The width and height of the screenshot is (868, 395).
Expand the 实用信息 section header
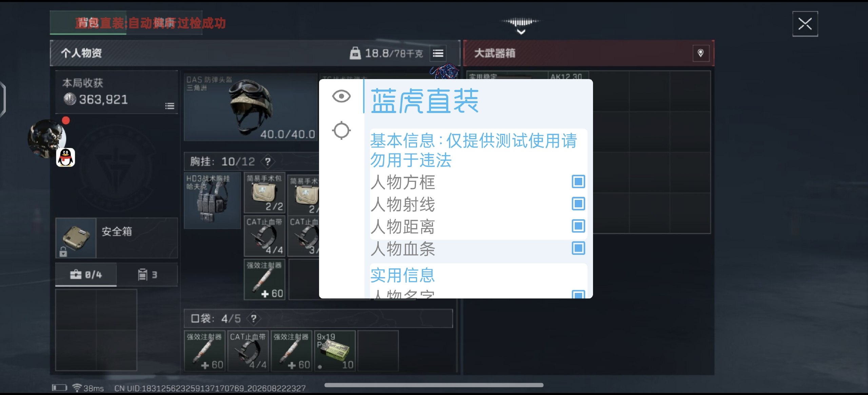[x=402, y=275]
